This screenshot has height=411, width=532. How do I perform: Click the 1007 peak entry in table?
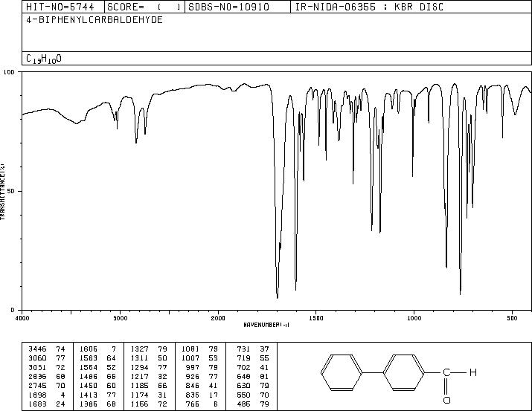tap(200, 357)
